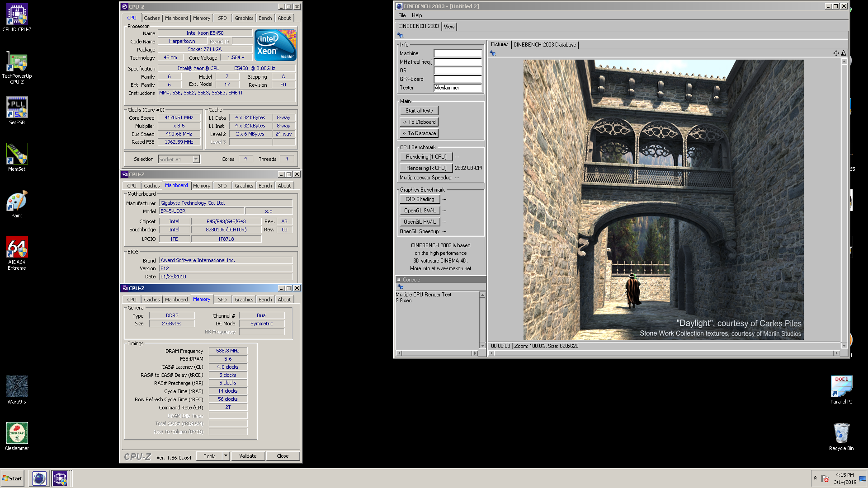This screenshot has height=488, width=868.
Task: Open the CPUID CPU-Z desktop shortcut
Action: [17, 18]
